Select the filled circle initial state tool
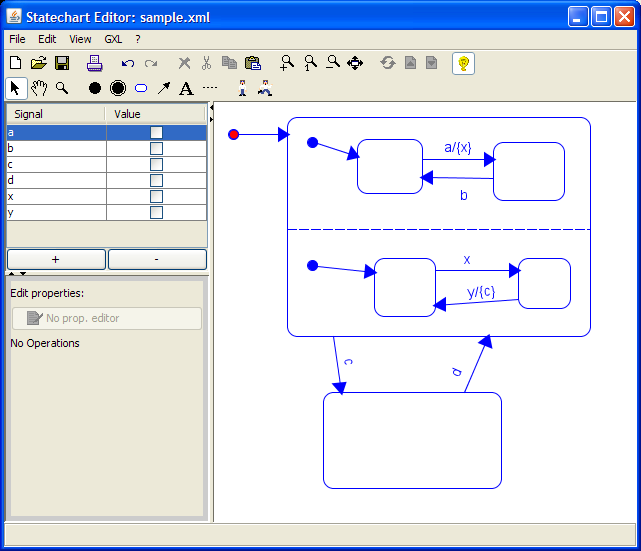 click(x=95, y=88)
